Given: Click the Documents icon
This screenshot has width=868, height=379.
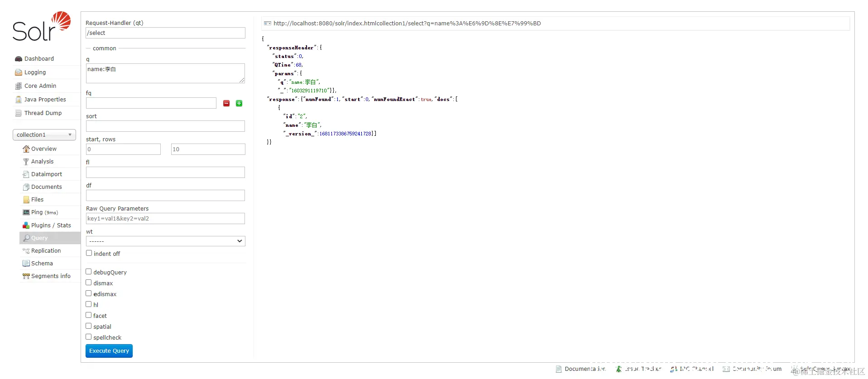Looking at the screenshot, I should 26,187.
